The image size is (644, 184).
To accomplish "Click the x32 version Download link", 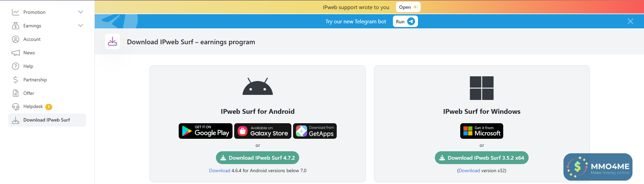I will (469, 170).
